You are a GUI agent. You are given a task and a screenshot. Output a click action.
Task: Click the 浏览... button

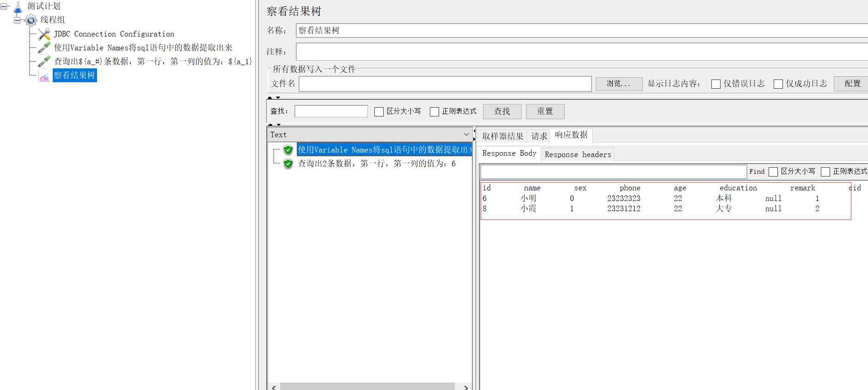pyautogui.click(x=619, y=84)
